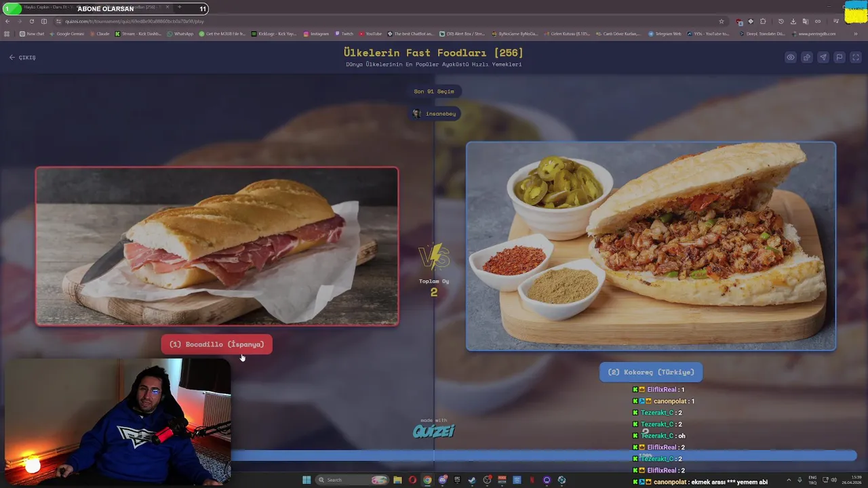
Task: Toggle fullscreen with the corner-brackets icon
Action: 856,58
